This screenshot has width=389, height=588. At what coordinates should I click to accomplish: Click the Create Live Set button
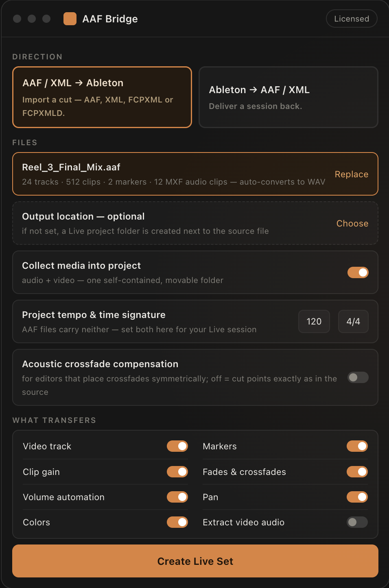[195, 561]
